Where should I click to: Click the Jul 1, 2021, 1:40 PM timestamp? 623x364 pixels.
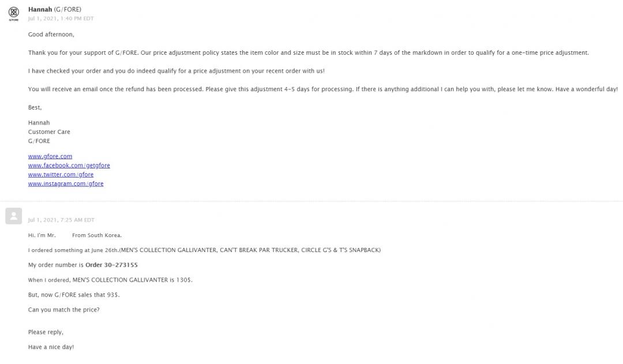[61, 18]
